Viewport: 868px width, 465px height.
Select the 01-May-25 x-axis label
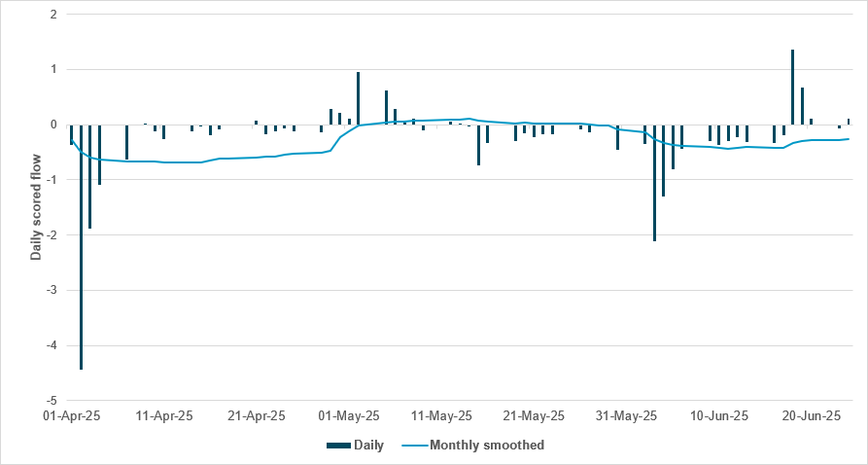pos(350,416)
